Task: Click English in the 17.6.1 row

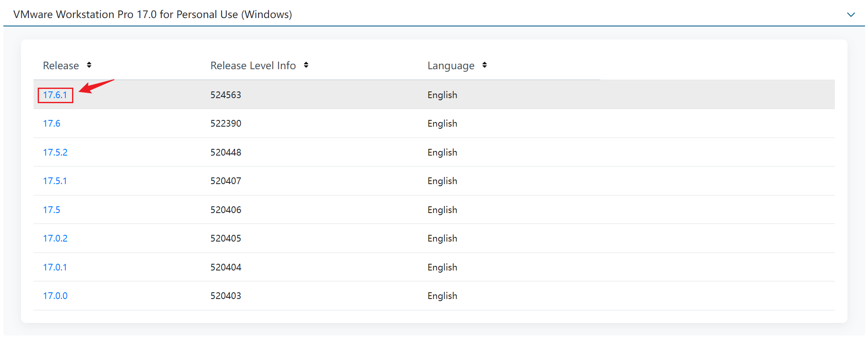Action: [x=442, y=96]
